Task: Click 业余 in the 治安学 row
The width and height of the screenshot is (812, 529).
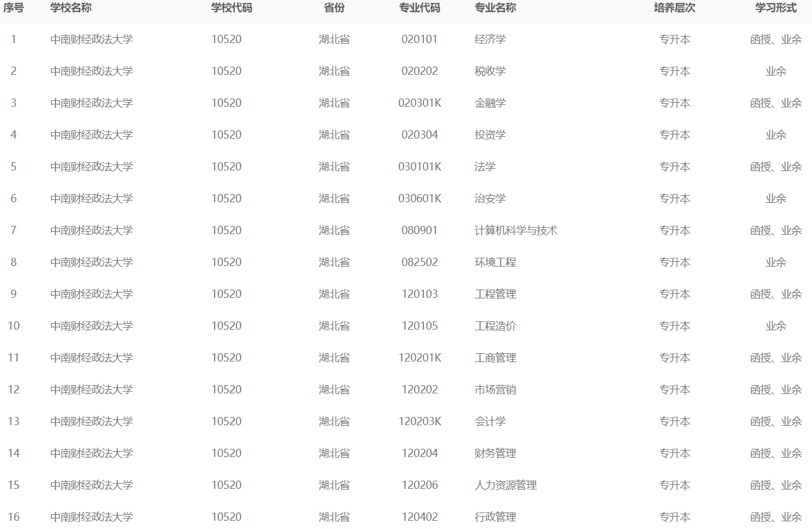Action: coord(776,199)
